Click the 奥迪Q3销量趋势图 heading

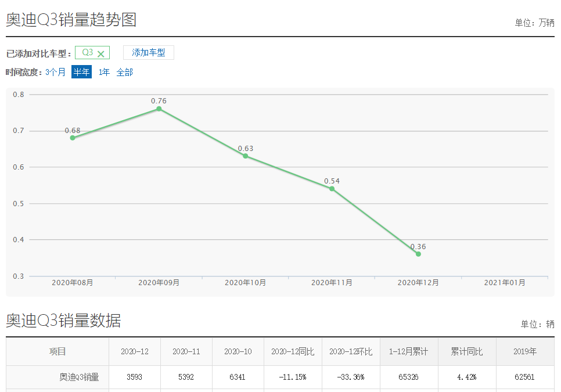pos(71,19)
